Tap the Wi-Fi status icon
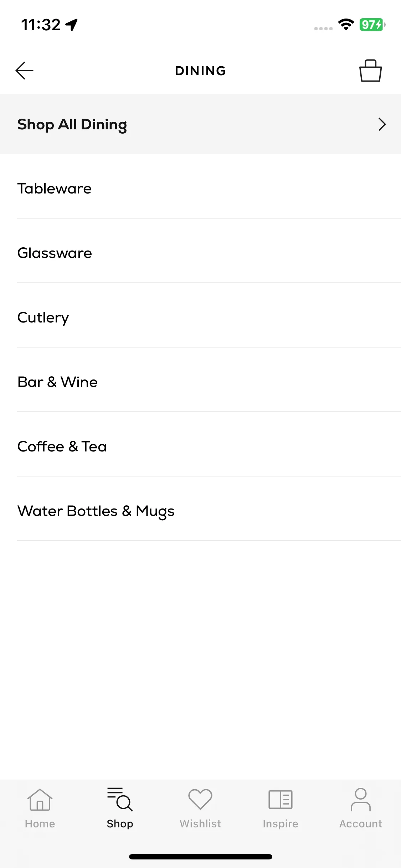 point(346,25)
